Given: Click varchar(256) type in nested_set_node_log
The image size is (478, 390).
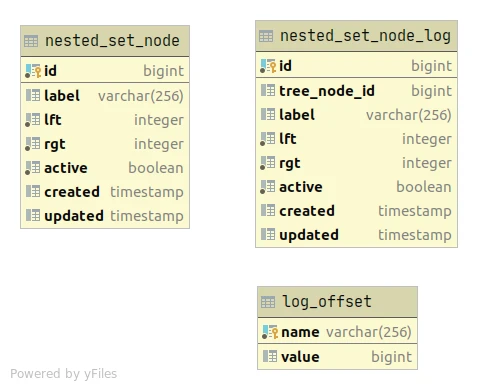Looking at the screenshot, I should [409, 115].
